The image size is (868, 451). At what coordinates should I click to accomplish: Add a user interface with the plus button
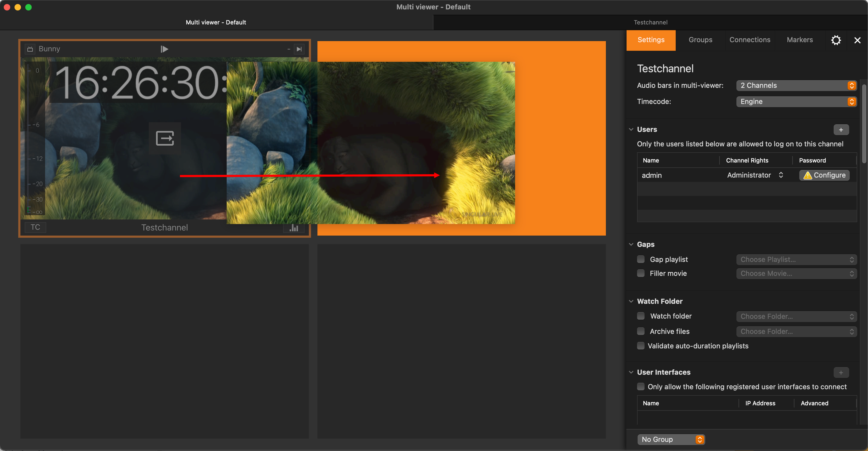841,373
